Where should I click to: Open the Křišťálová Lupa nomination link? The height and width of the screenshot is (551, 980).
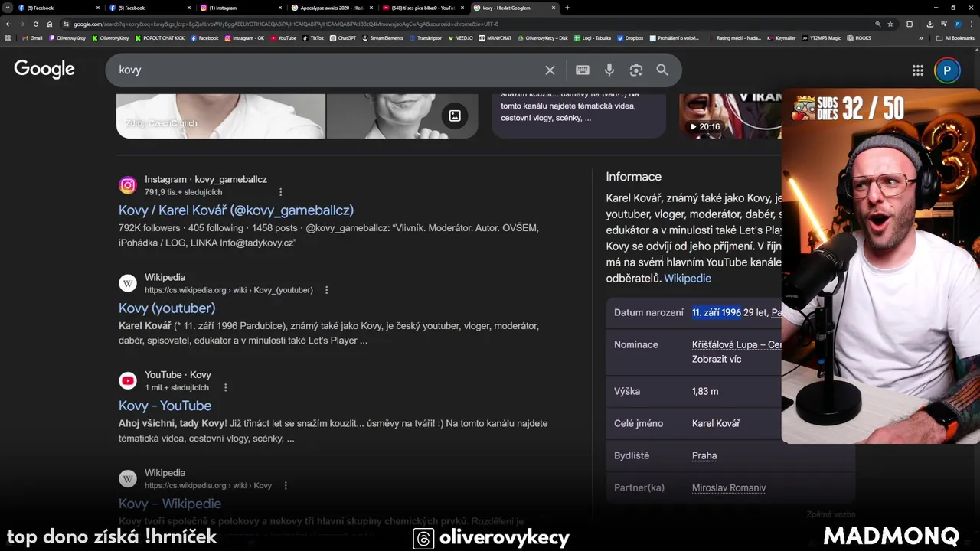pyautogui.click(x=737, y=344)
